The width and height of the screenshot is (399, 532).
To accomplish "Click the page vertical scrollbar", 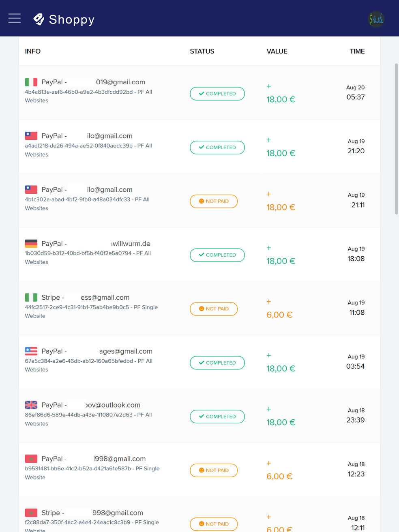I will 397,139.
